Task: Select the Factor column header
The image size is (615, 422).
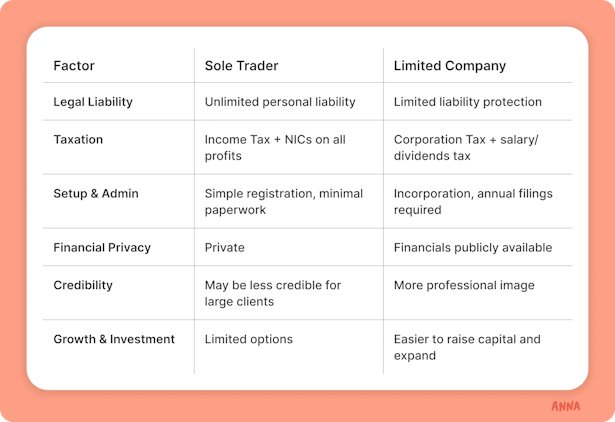Action: point(74,65)
